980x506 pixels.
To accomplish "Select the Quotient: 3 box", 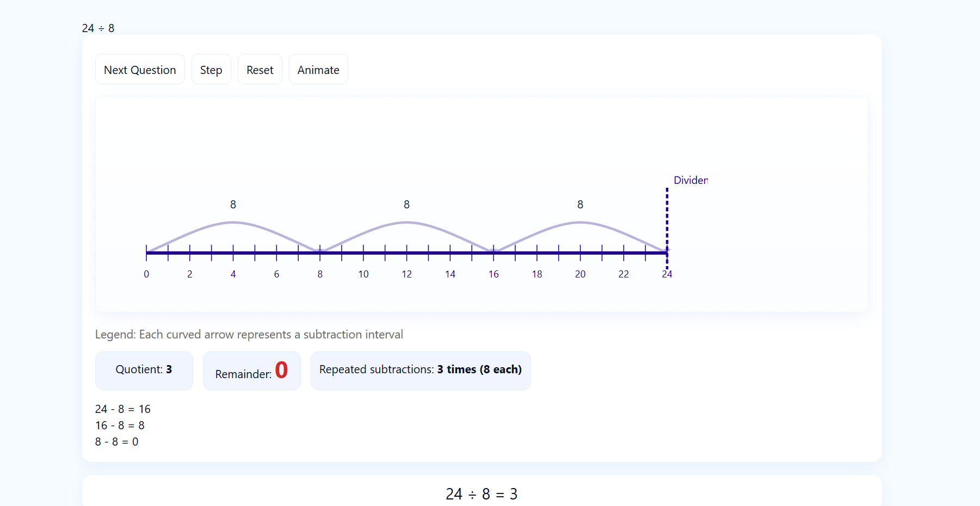I will point(144,371).
